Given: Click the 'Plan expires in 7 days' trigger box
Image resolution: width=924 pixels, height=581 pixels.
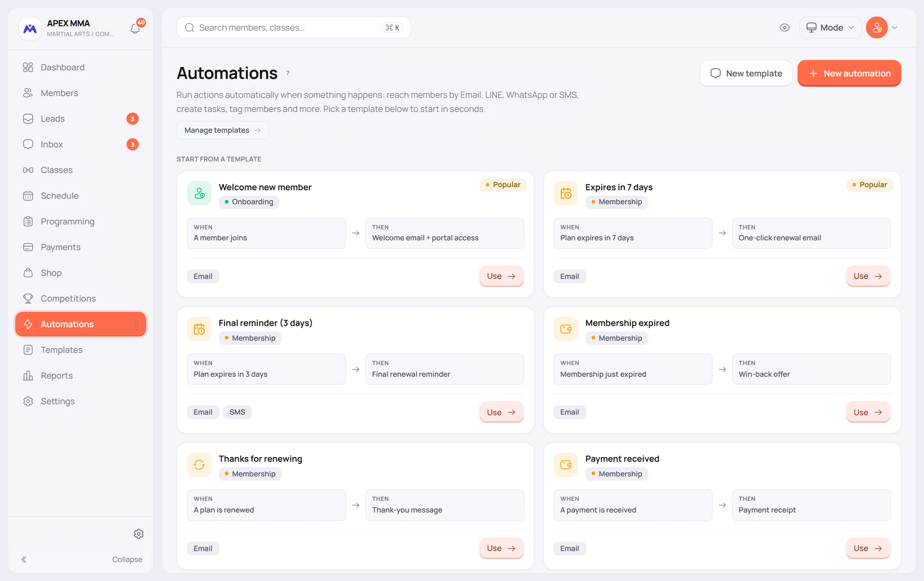Looking at the screenshot, I should pyautogui.click(x=633, y=233).
